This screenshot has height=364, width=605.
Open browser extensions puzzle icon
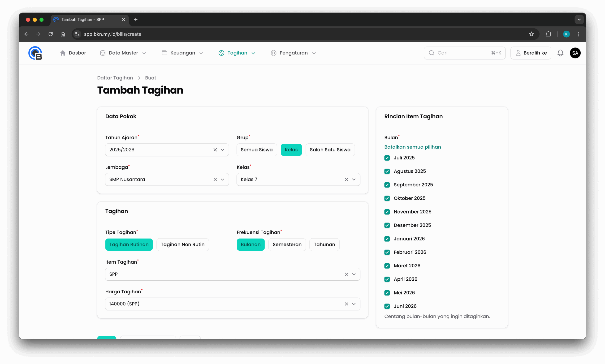click(548, 34)
